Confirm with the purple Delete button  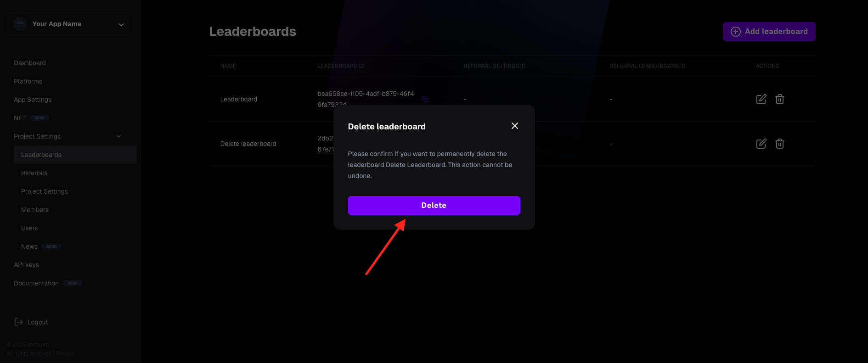(434, 206)
